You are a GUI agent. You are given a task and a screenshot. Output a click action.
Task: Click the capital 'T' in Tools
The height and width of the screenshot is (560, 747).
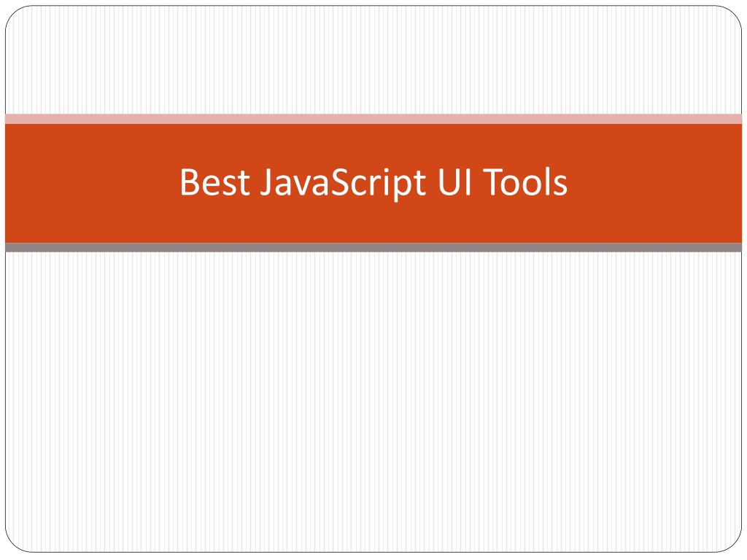(492, 182)
